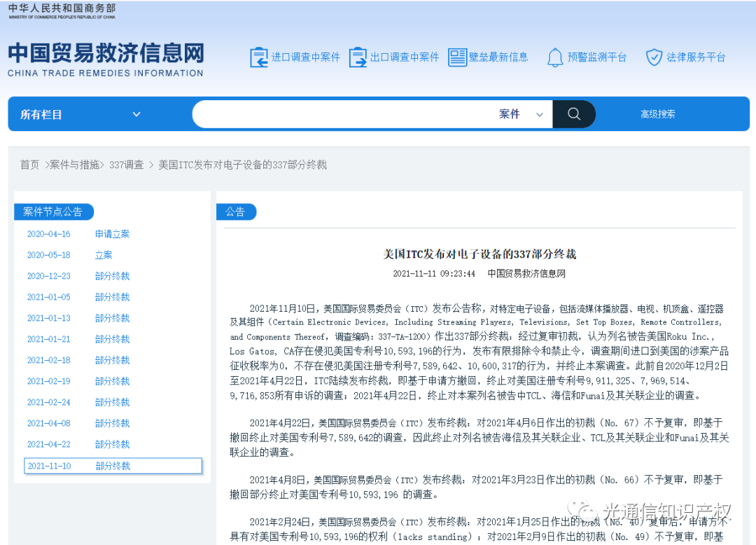Click source label 中国贸易救济信息网 under title
Screen dimensions: 756x545
click(526, 274)
